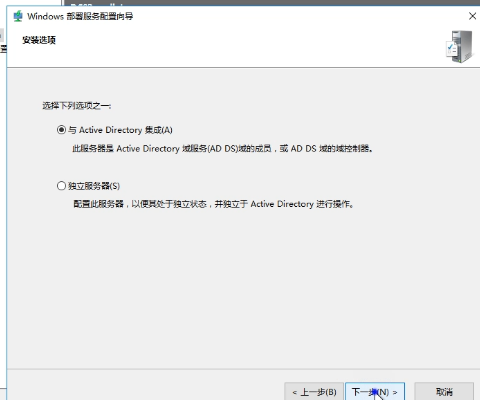480x400 pixels.
Task: Click the AD DS domain member description text
Action: tap(222, 148)
